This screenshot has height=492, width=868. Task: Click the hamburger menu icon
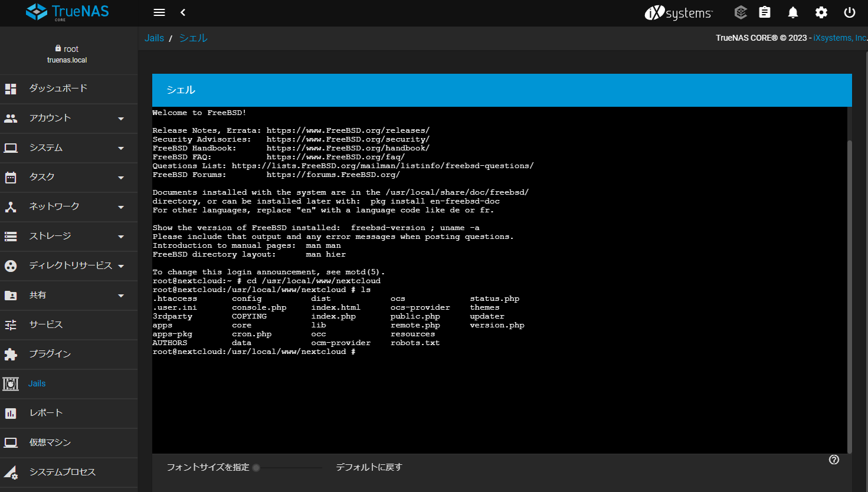tap(159, 12)
